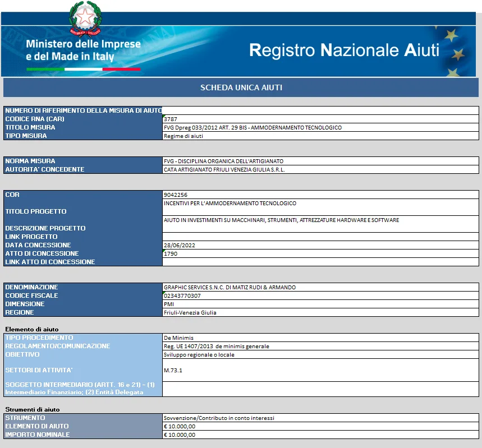
Task: Select the fiscal code 02343770307
Action: click(182, 296)
